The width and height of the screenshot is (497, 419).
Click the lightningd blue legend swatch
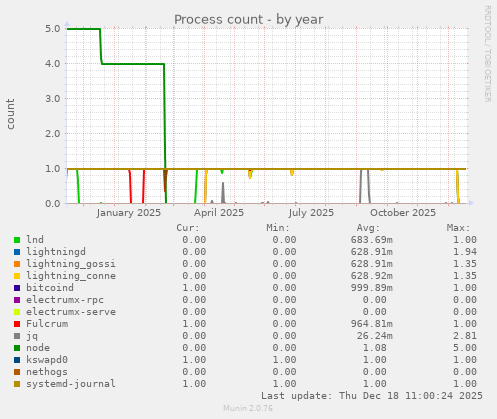[17, 252]
